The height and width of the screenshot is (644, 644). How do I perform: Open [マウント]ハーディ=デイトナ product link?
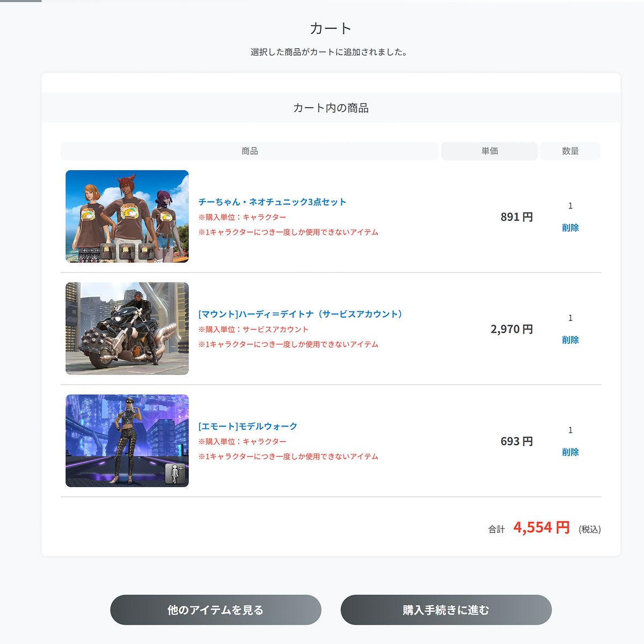(x=300, y=314)
